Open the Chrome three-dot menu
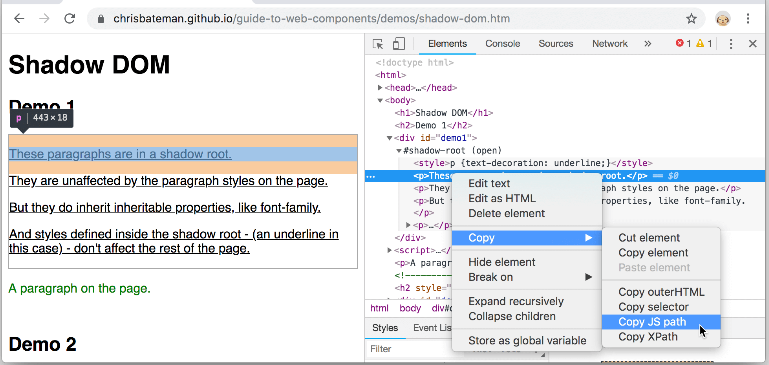Image resolution: width=769 pixels, height=365 pixels. tap(748, 19)
